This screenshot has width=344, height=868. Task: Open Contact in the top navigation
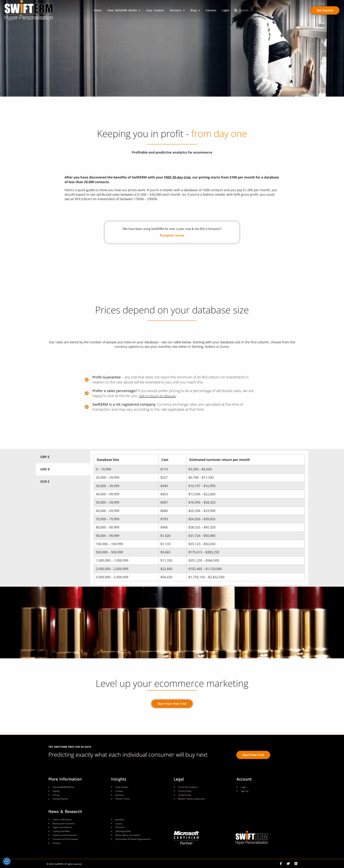[211, 11]
